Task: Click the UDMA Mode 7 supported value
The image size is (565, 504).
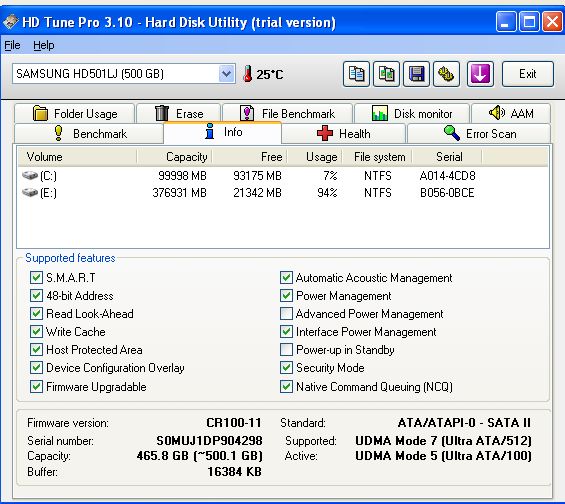Action: coord(444,441)
